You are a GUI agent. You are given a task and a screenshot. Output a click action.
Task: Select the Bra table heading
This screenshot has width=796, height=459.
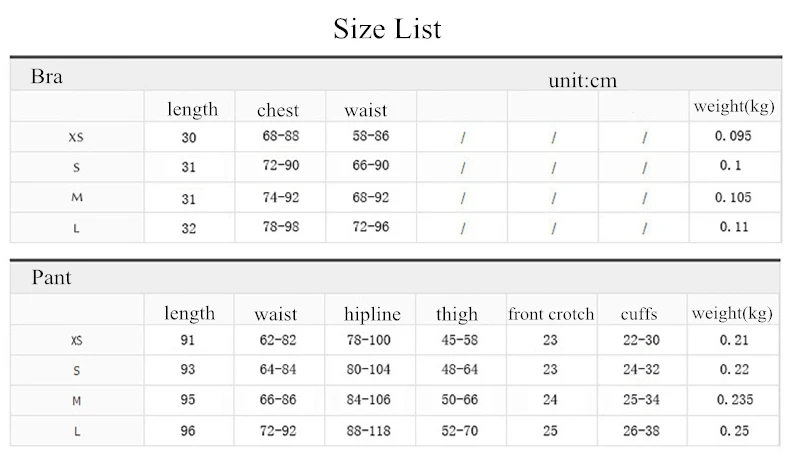pyautogui.click(x=47, y=77)
